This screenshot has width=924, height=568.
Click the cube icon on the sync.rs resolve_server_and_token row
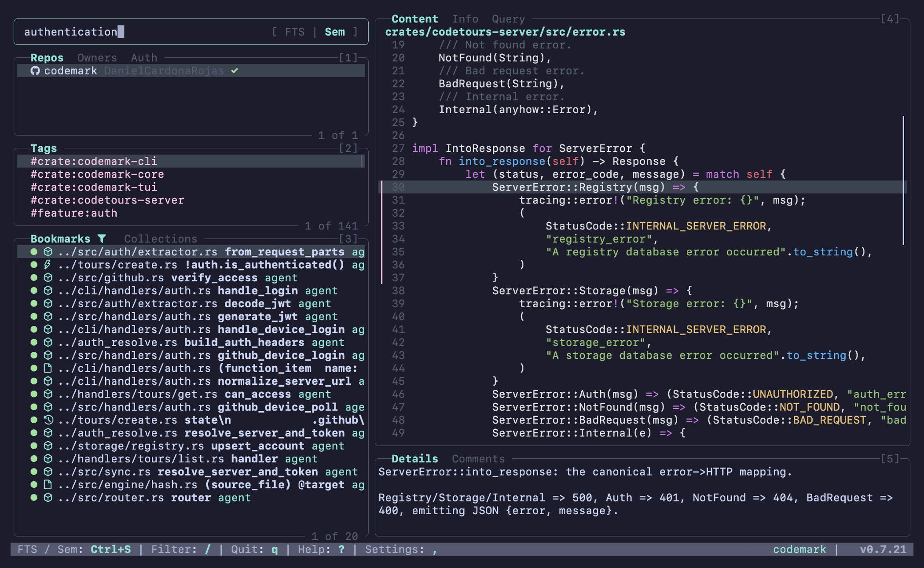(x=48, y=472)
